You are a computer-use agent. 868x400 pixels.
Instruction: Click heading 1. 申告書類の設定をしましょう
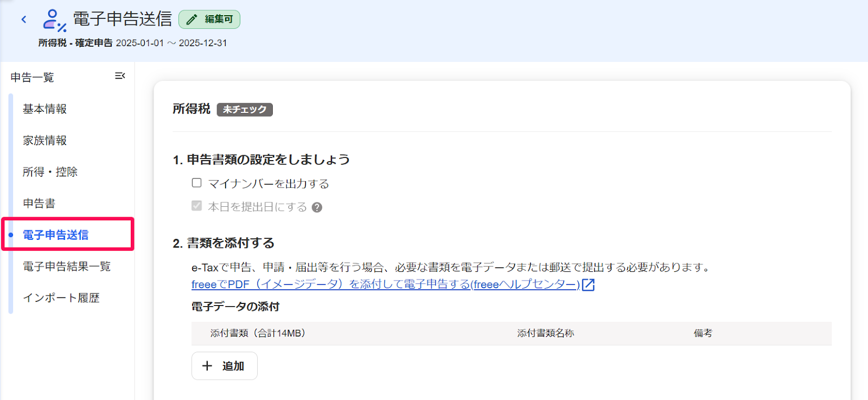(261, 160)
